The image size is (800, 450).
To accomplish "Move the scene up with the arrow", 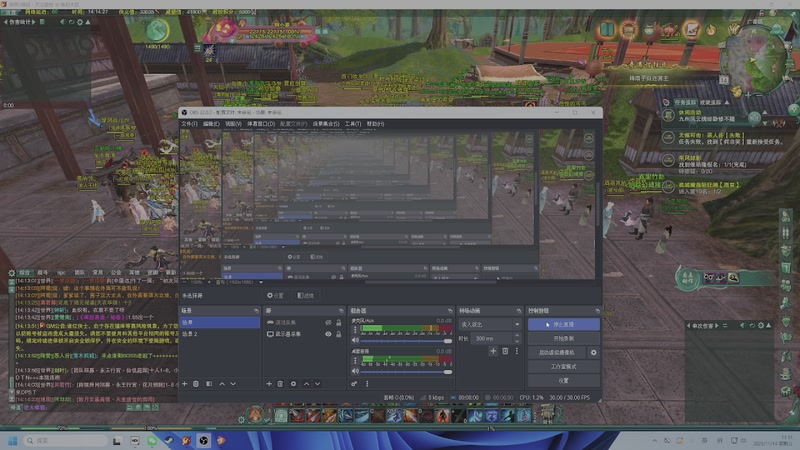I will click(x=222, y=384).
